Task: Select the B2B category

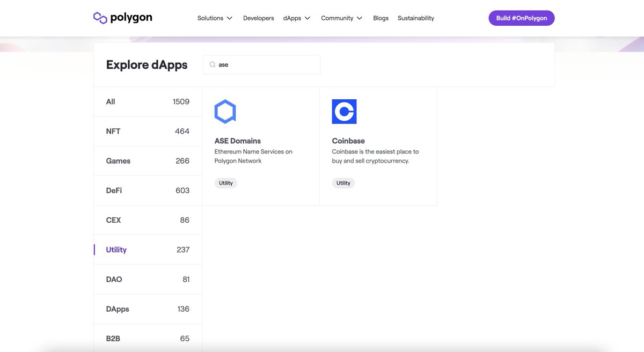Action: tap(148, 339)
